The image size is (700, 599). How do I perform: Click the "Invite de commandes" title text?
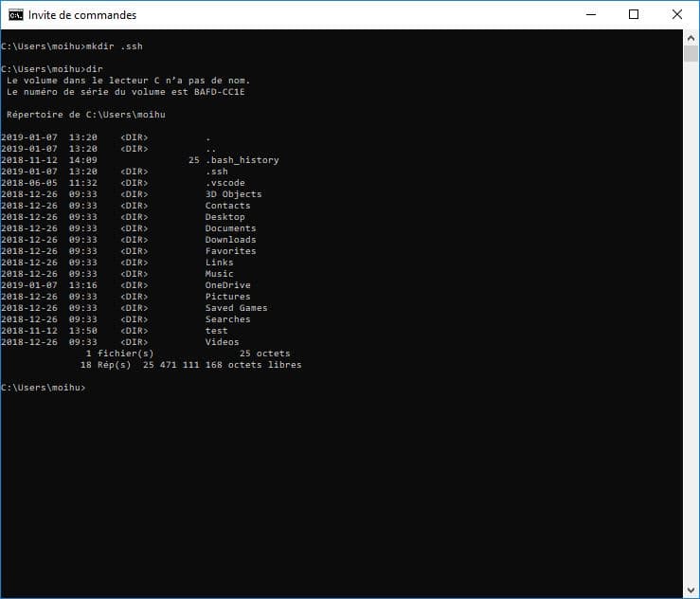[82, 15]
